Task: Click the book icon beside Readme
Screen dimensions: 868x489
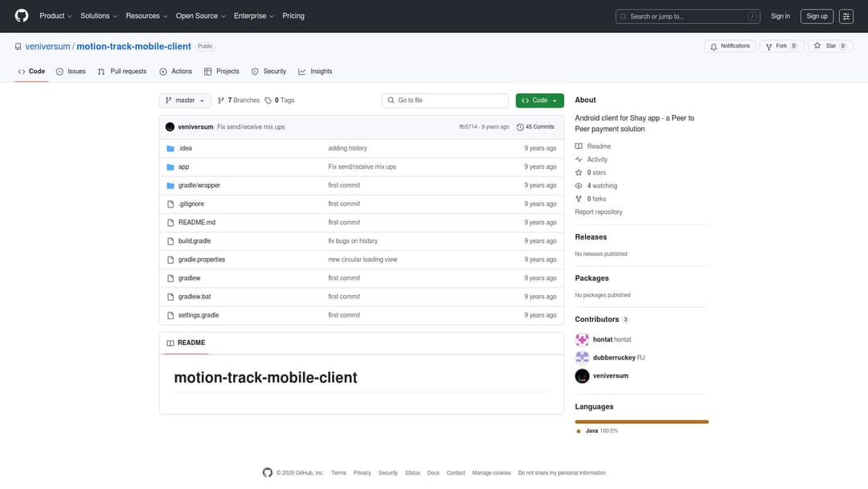Action: pyautogui.click(x=579, y=146)
